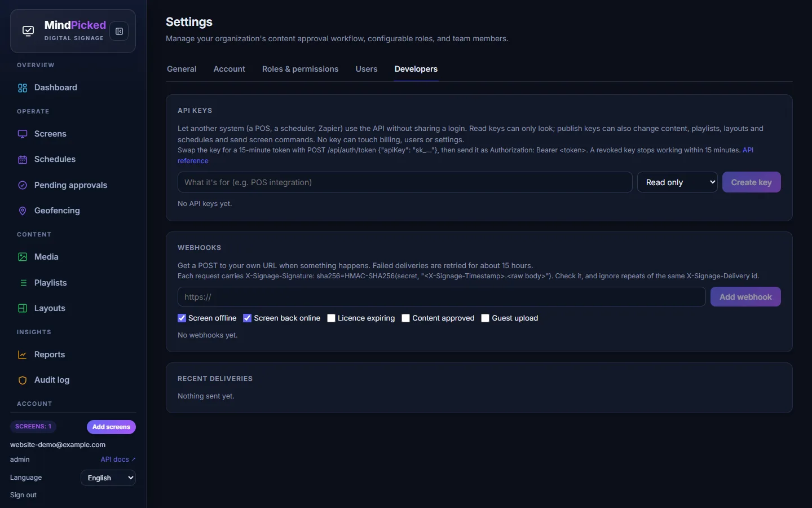The width and height of the screenshot is (812, 508).
Task: Click the Reports chart icon
Action: click(23, 354)
